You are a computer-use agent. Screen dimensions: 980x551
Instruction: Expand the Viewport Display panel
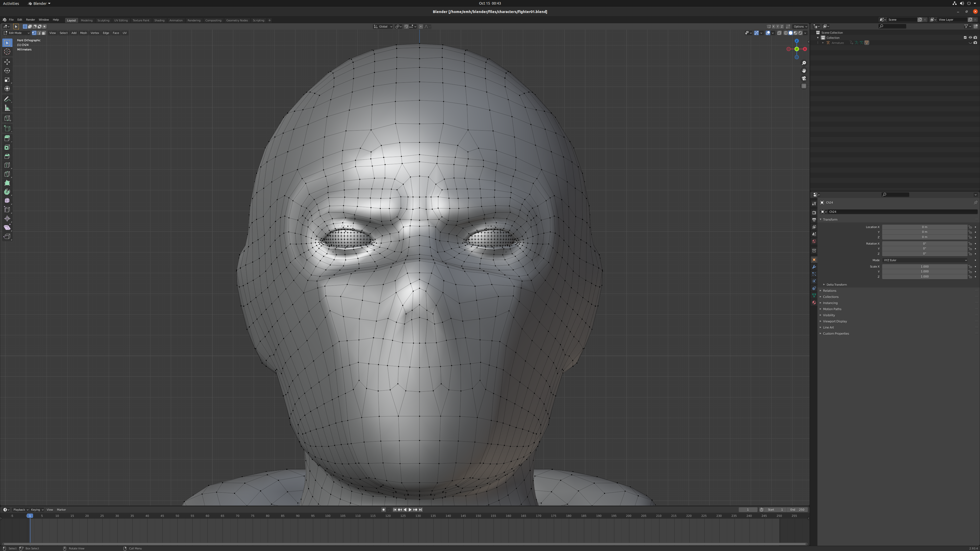[835, 321]
